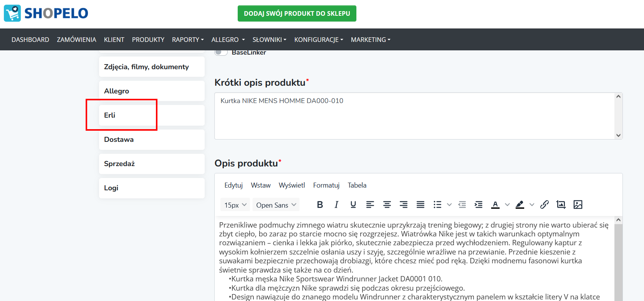Decrease indent in editor toolbar
Image resolution: width=644 pixels, height=301 pixels.
(x=462, y=205)
